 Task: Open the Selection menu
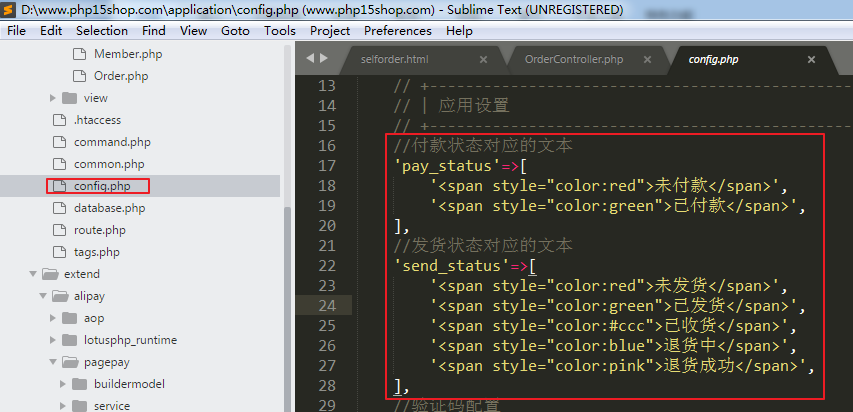point(101,31)
